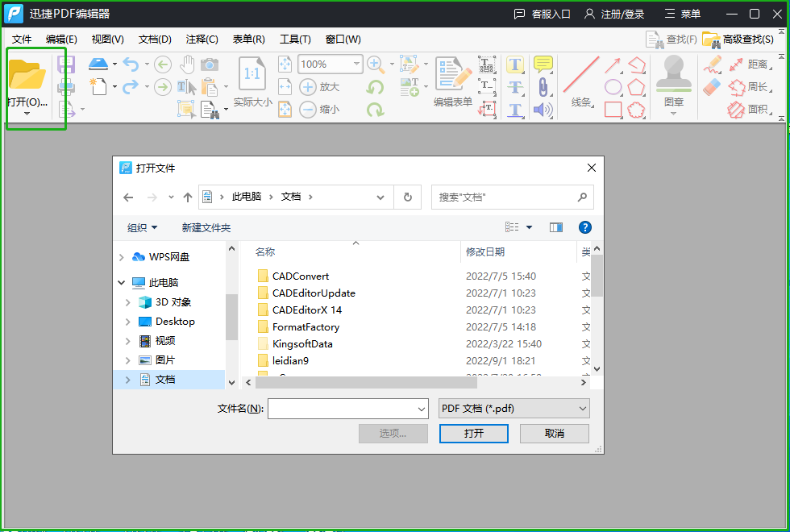Click the 打开 button in dialog
Image resolution: width=790 pixels, height=532 pixels.
(474, 434)
